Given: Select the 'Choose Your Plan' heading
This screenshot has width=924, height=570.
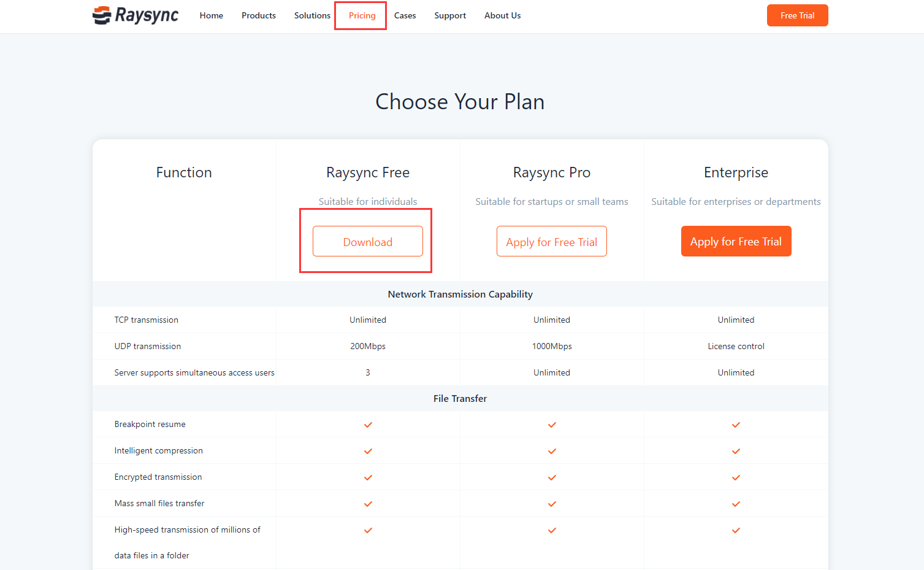Looking at the screenshot, I should [x=460, y=102].
